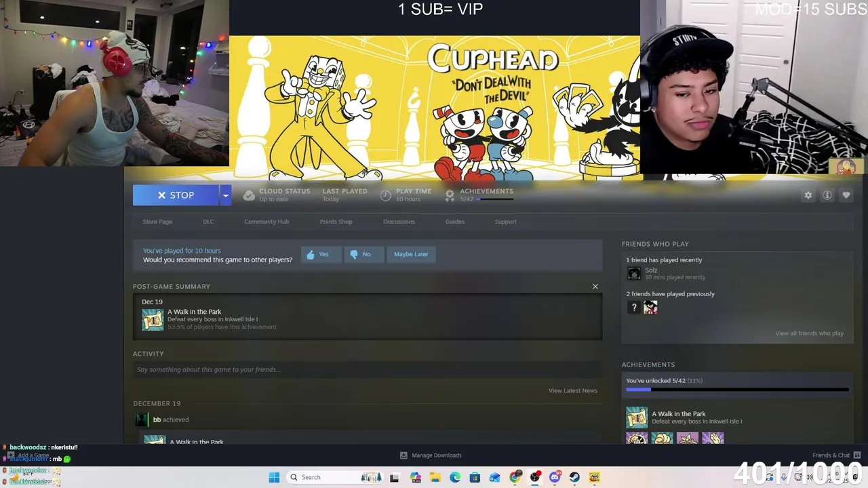The height and width of the screenshot is (488, 868).
Task: Click the game info icon
Action: pyautogui.click(x=827, y=195)
